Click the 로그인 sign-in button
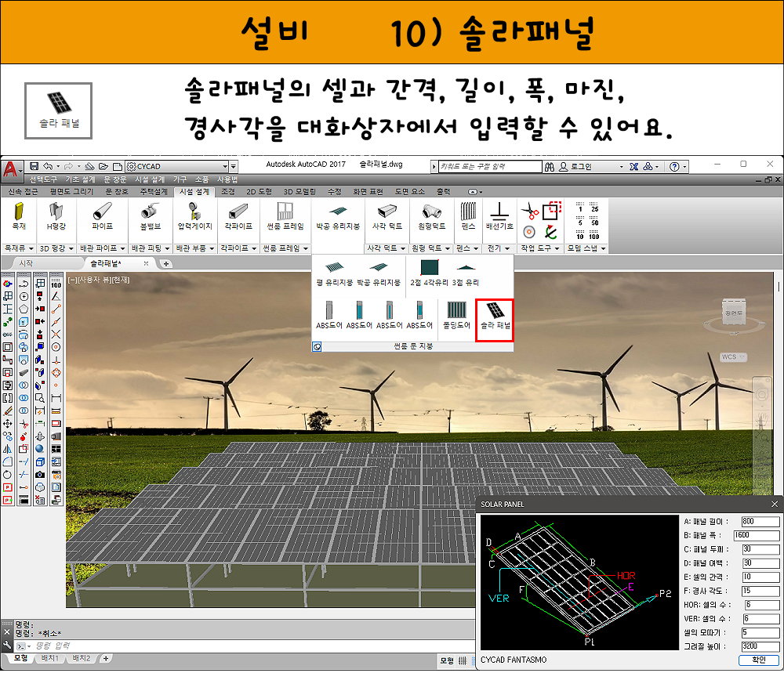Image resolution: width=784 pixels, height=691 pixels. point(576,167)
